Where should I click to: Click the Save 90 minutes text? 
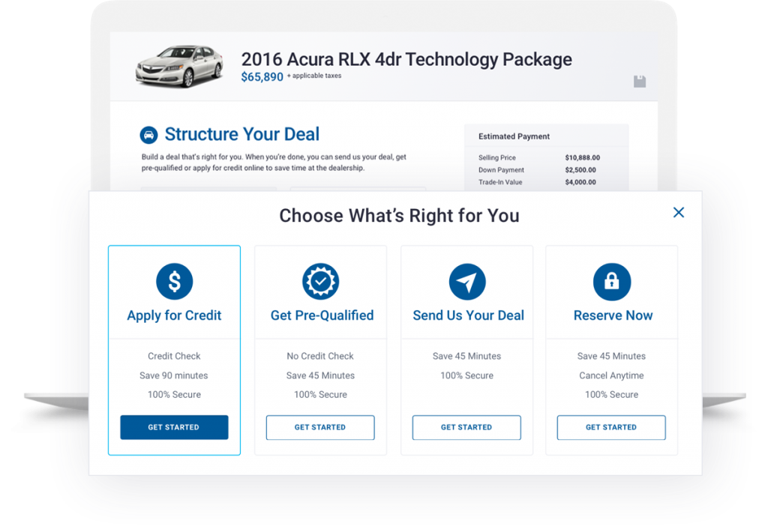coord(174,375)
